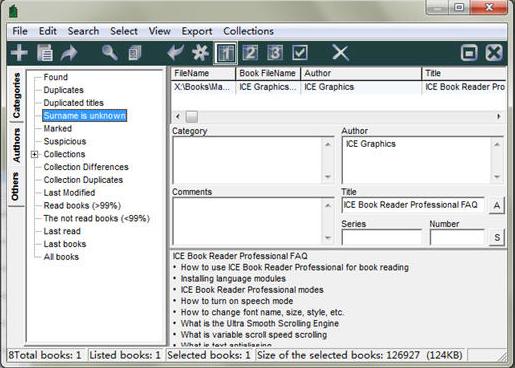Click the A button beside Title field

(496, 205)
